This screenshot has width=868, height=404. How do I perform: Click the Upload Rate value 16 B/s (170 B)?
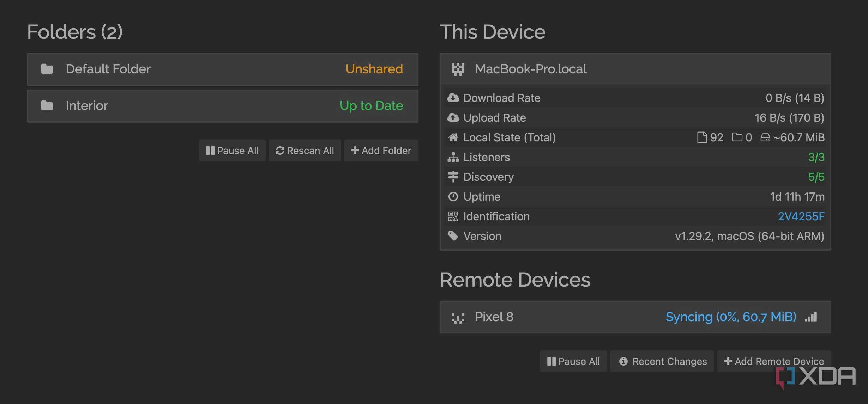click(x=789, y=117)
